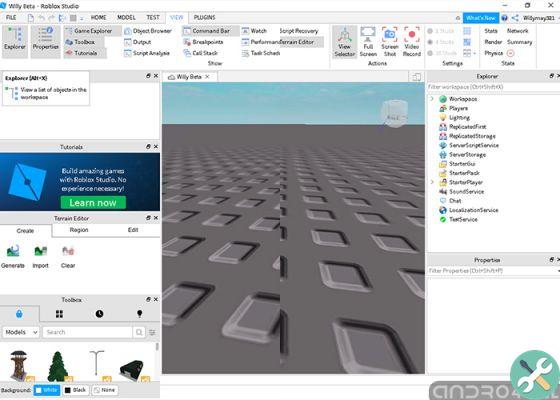
Task: Open the Watch window
Action: pyautogui.click(x=254, y=31)
